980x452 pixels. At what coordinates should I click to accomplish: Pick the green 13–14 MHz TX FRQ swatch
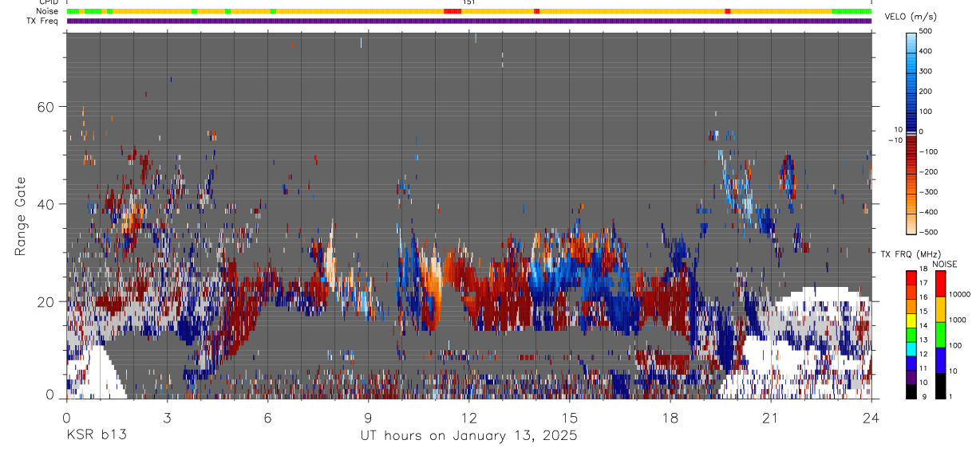coord(911,334)
